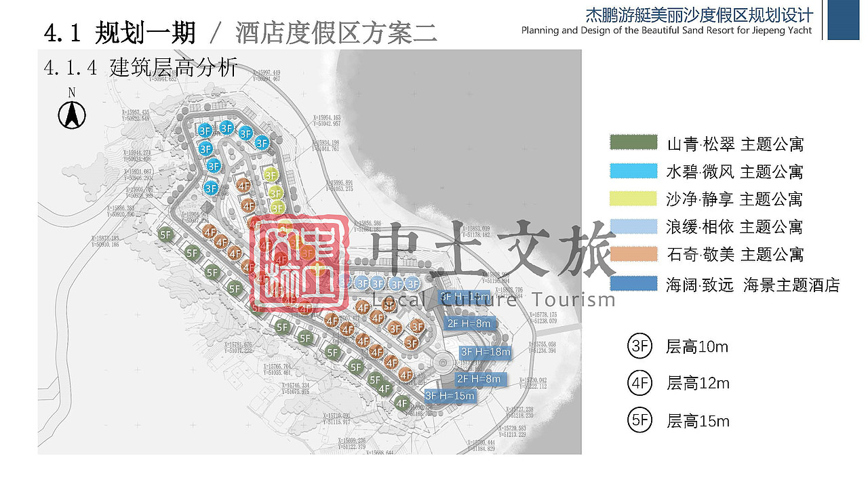The image size is (868, 488).
Task: Select the lowest 3F H=15m label on map
Action: click(x=450, y=396)
